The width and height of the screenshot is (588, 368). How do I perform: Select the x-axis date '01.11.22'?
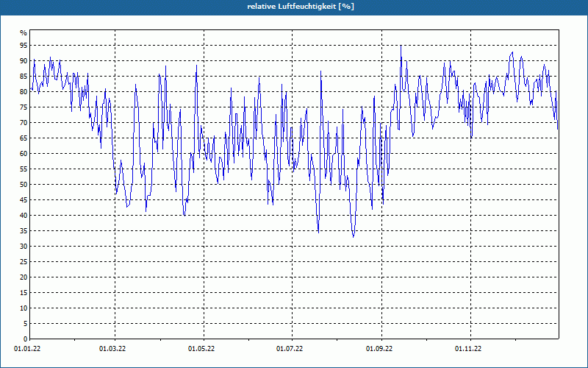(468, 349)
